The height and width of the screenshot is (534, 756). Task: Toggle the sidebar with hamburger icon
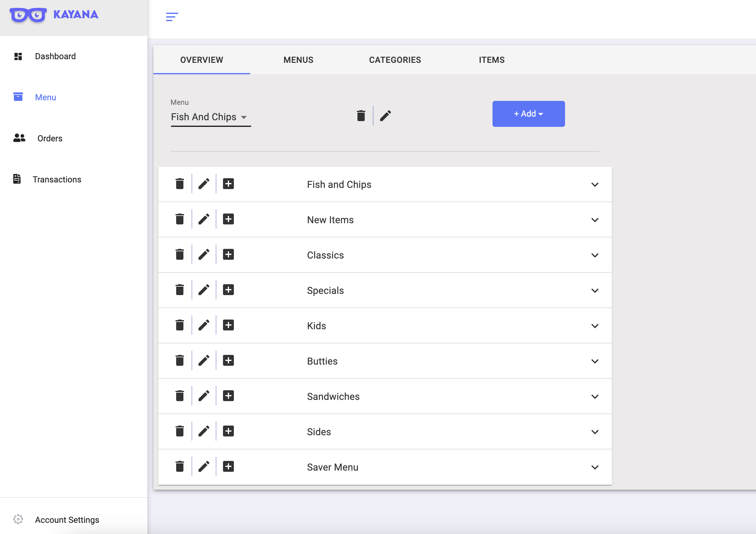tap(172, 17)
